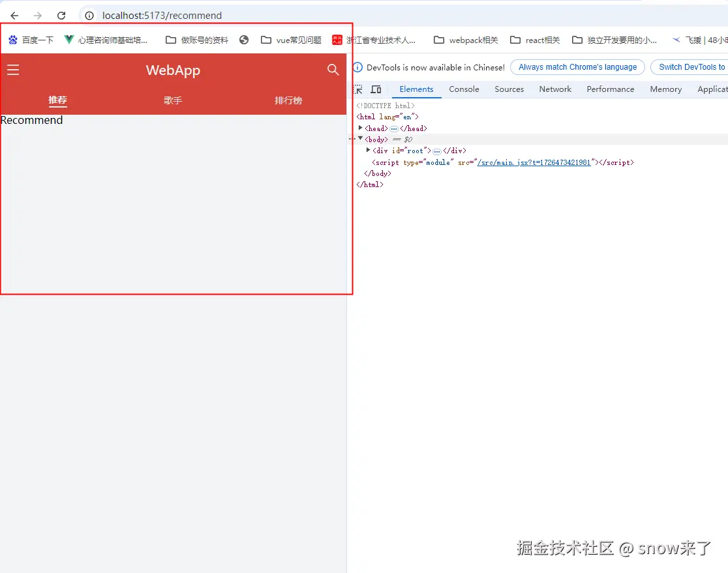Click the WebApp search magnifier icon

333,70
